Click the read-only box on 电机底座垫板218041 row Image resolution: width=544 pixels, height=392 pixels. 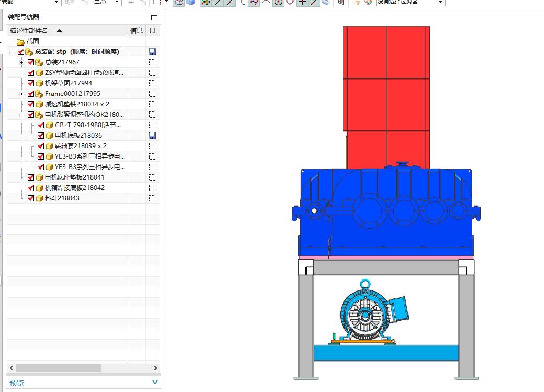152,177
